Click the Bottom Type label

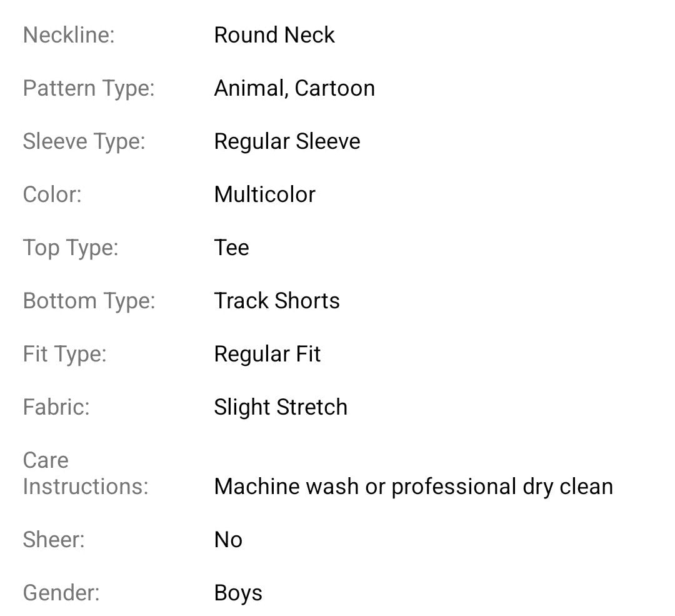click(x=89, y=301)
